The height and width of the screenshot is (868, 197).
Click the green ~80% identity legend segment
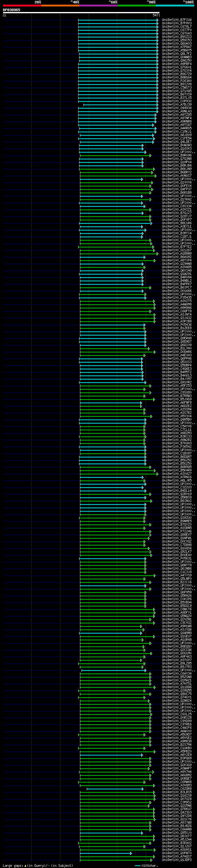coord(137,6)
